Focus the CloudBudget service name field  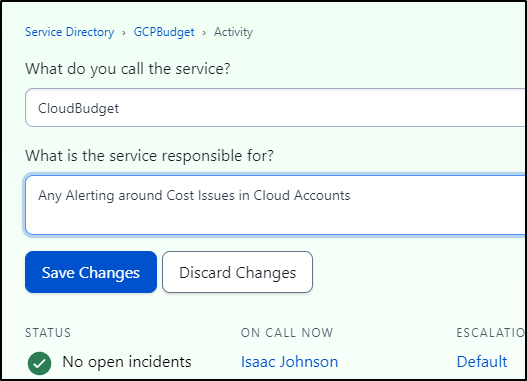coord(275,108)
